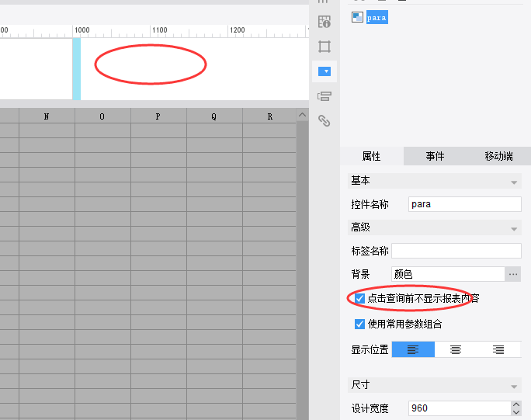
Task: Open background color picker ellipsis button
Action: (512, 274)
